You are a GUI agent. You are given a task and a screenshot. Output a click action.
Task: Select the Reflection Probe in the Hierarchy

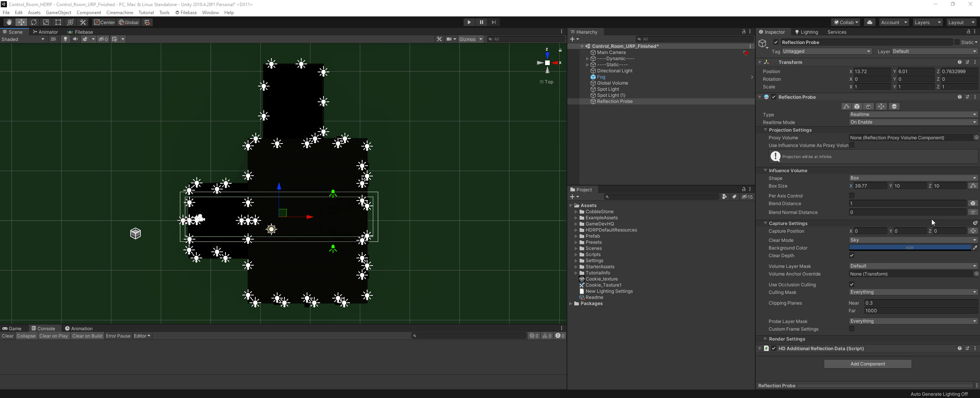click(614, 101)
